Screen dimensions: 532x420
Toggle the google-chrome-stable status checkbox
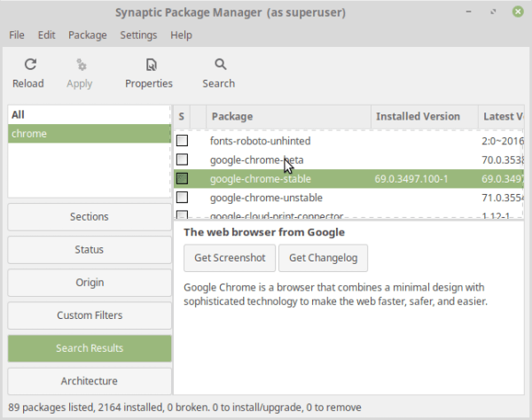click(x=182, y=178)
